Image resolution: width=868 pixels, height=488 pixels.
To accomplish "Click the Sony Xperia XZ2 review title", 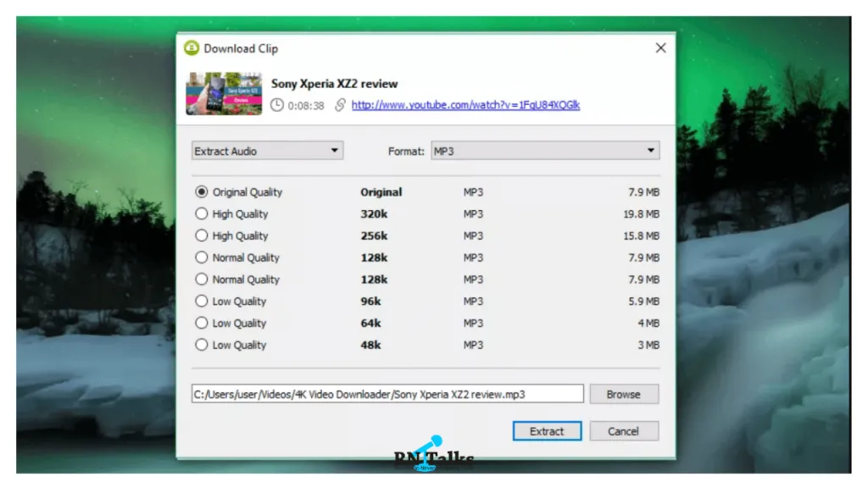I will 334,84.
